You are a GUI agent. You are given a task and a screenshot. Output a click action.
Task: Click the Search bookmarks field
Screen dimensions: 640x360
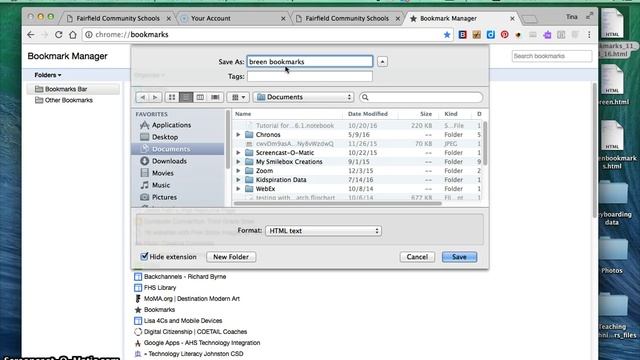552,56
